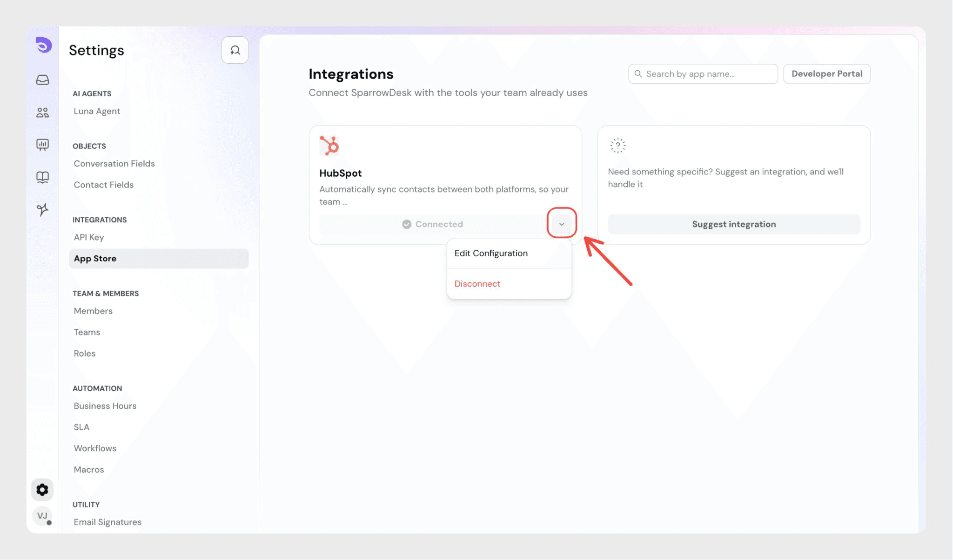Click the settings gear icon

pos(42,490)
